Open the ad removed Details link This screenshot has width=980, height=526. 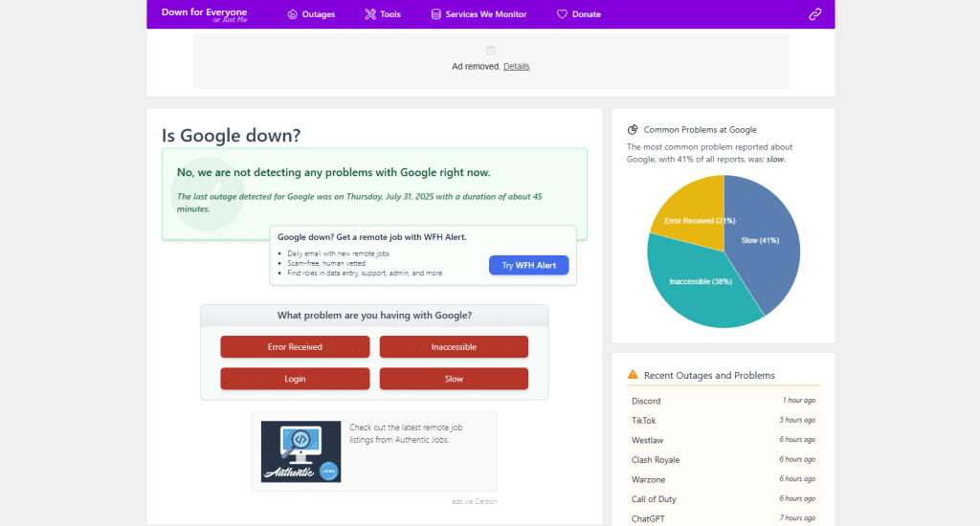click(x=516, y=66)
